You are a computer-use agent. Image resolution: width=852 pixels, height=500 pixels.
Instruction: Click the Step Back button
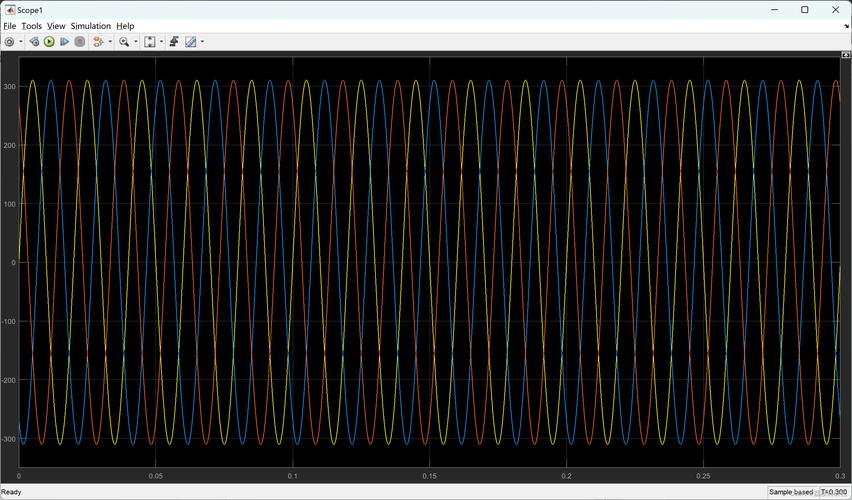[x=34, y=42]
